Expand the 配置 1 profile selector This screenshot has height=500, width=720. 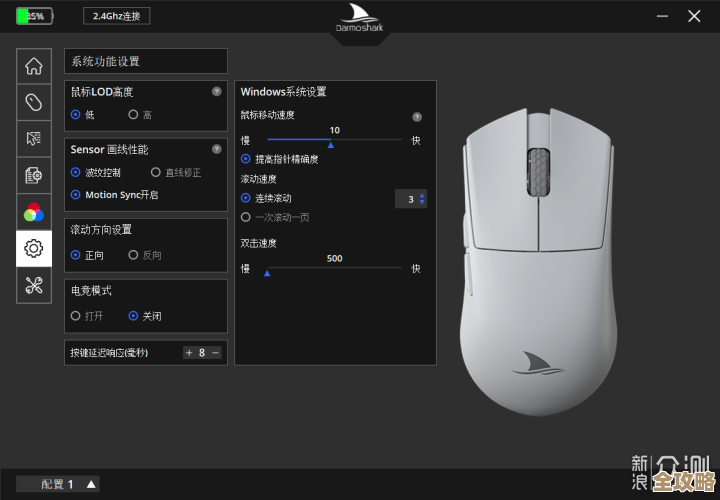point(91,485)
